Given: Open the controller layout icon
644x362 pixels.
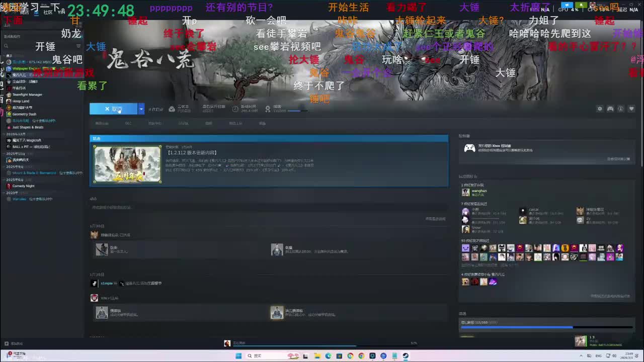Looking at the screenshot, I should (610, 109).
